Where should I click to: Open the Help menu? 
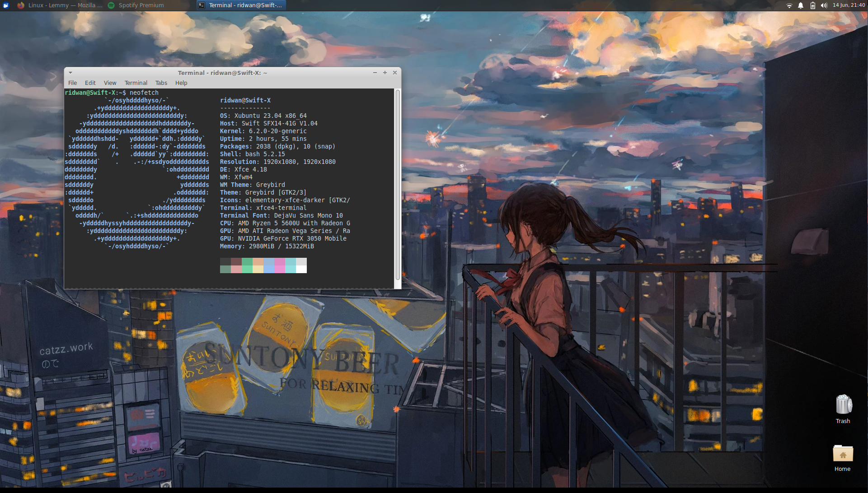(x=181, y=83)
